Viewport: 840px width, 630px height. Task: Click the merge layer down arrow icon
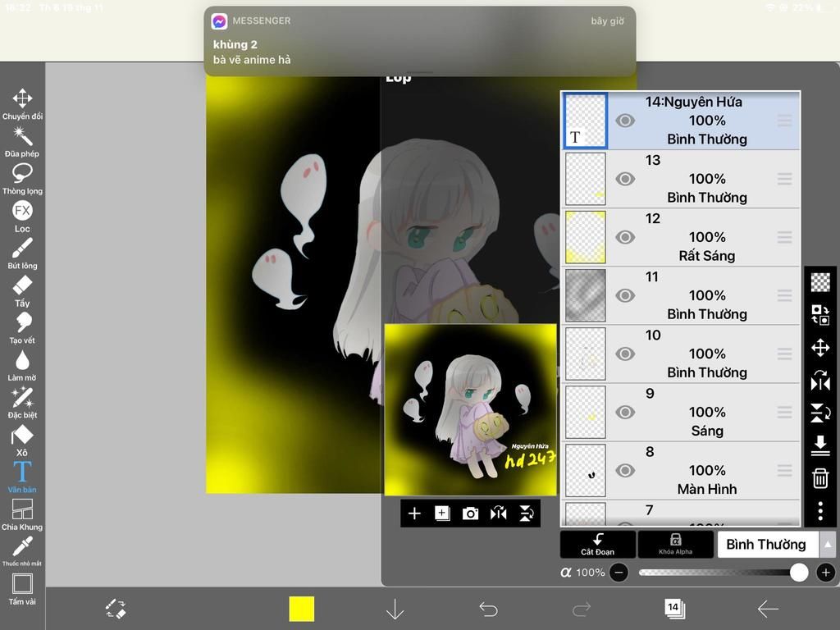click(x=820, y=445)
